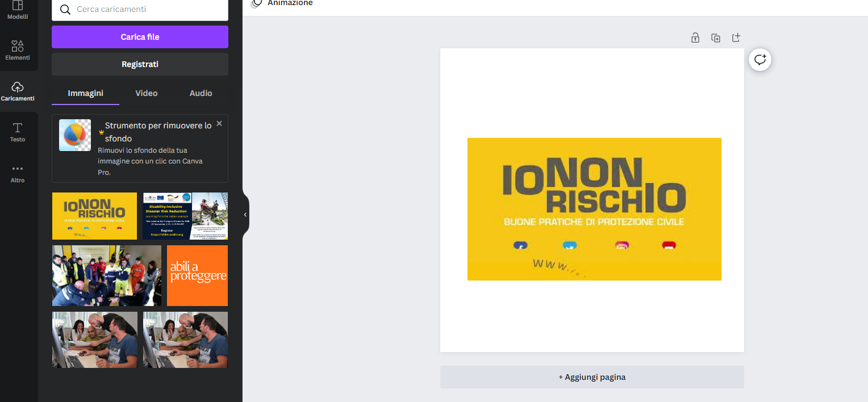868x402 pixels.
Task: Select the group of rescue workers photo thumbnail
Action: (x=107, y=275)
